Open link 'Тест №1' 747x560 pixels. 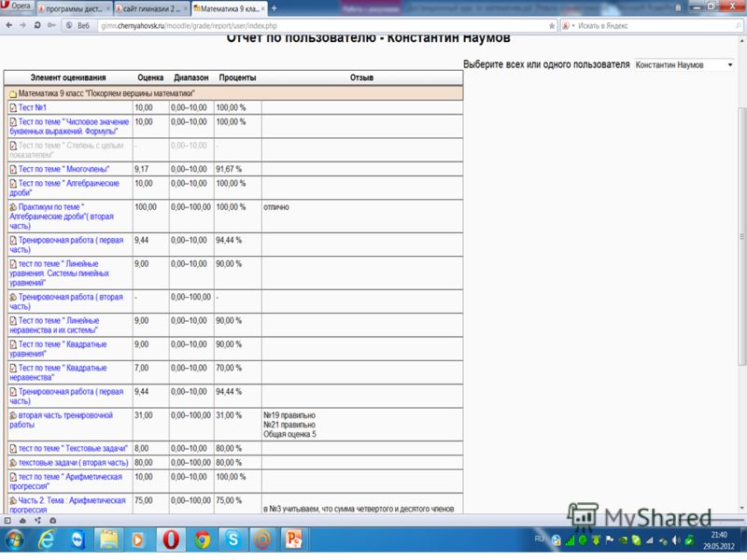click(32, 107)
